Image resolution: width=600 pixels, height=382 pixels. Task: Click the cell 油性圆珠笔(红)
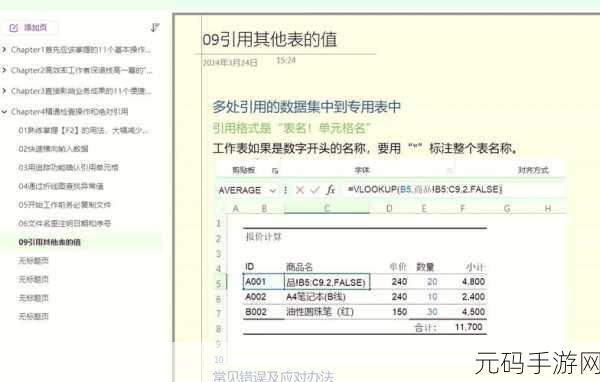pyautogui.click(x=320, y=312)
